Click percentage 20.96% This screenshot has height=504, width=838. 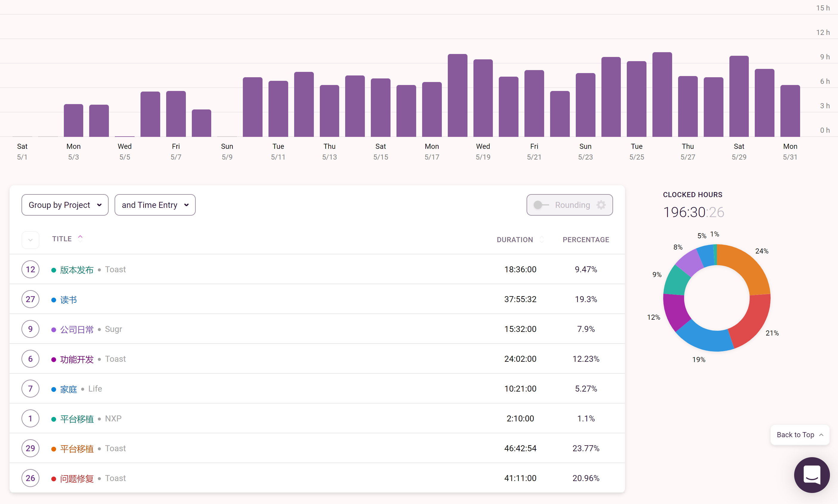pos(586,478)
